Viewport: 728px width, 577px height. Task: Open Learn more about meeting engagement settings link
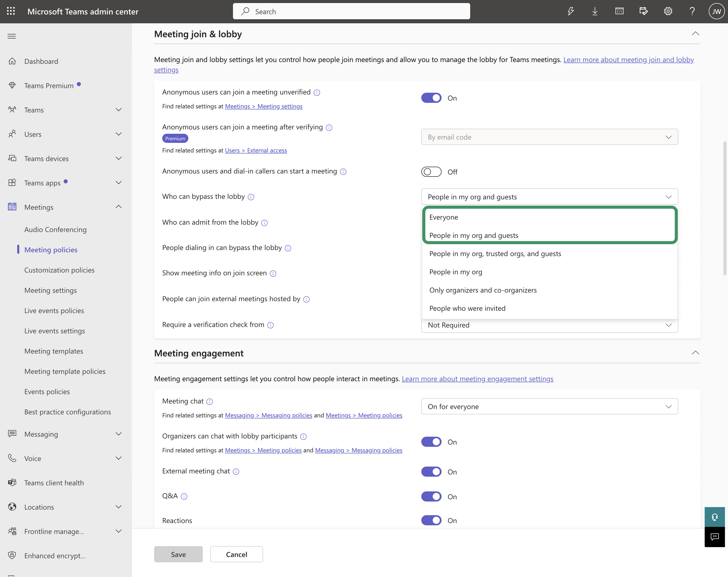(x=478, y=379)
